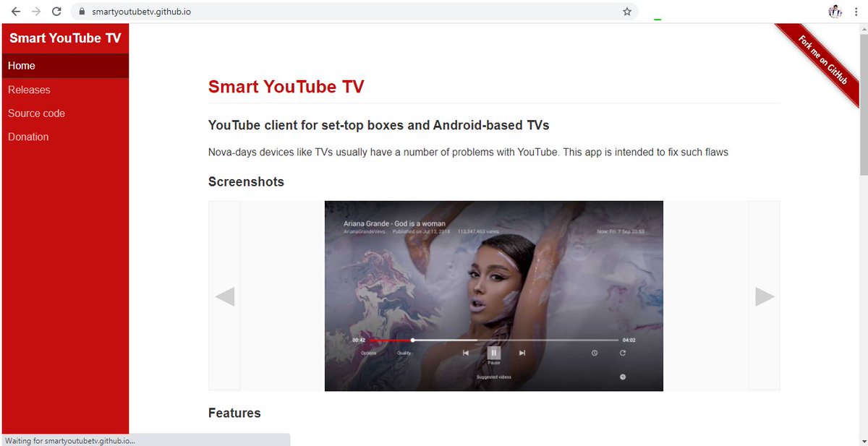868x446 pixels.
Task: Click the next track icon in screenshot
Action: 522,353
